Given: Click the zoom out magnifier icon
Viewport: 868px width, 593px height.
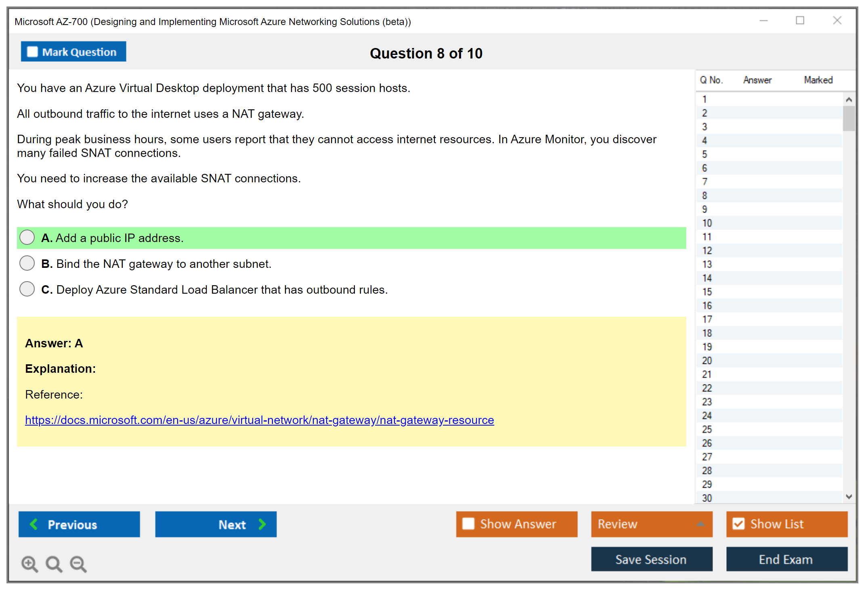Looking at the screenshot, I should pos(78,564).
